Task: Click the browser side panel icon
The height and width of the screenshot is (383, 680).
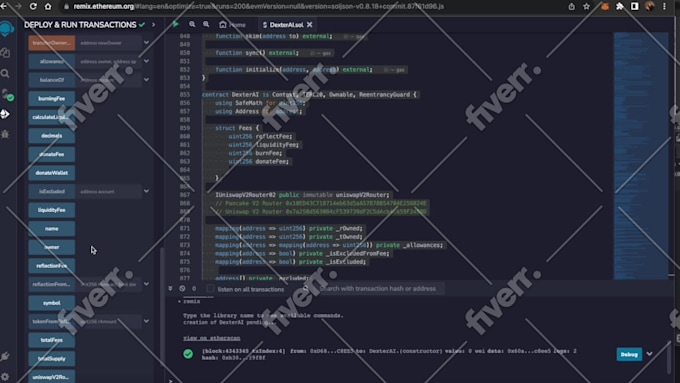Action: click(634, 7)
